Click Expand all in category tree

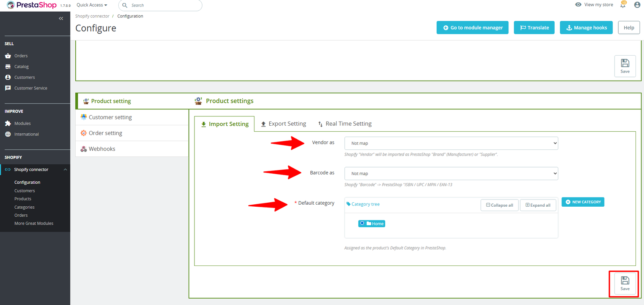click(x=538, y=205)
